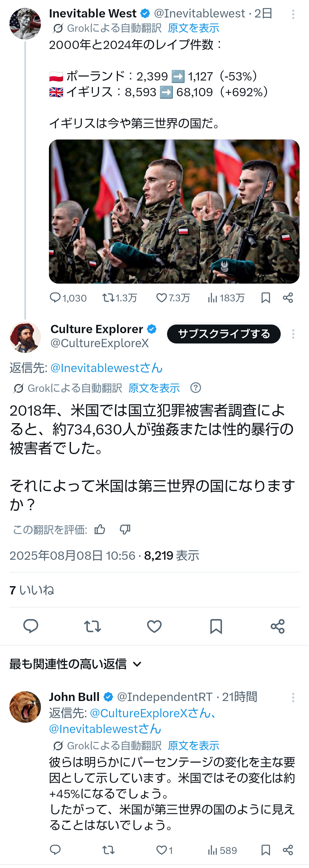Open more options for Culture Explorer post
The image size is (309, 868).
293,334
